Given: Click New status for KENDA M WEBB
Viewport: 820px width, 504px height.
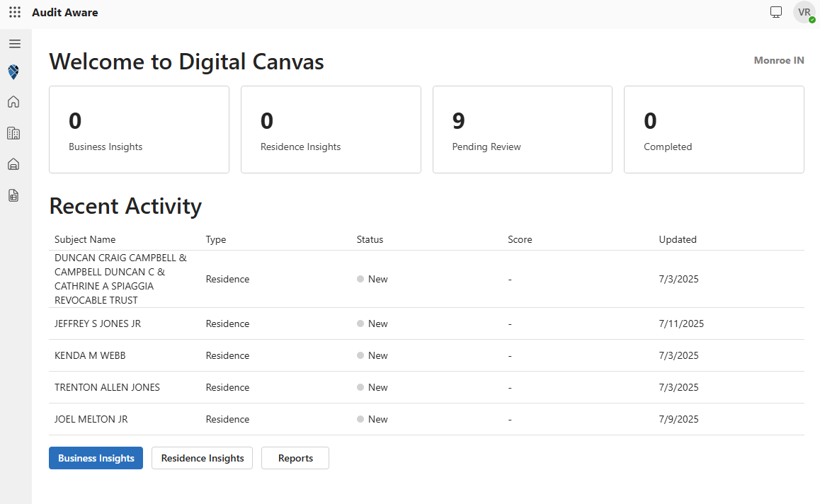Looking at the screenshot, I should (372, 355).
